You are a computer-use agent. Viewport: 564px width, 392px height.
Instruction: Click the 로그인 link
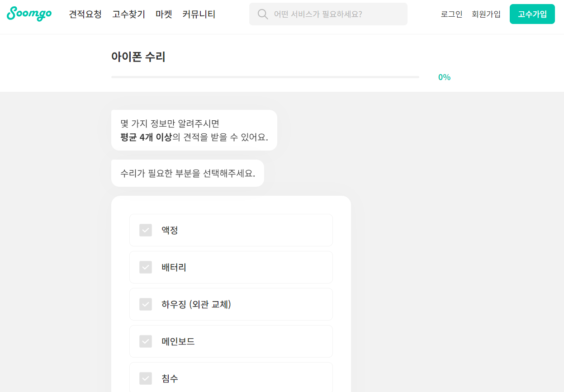click(451, 14)
